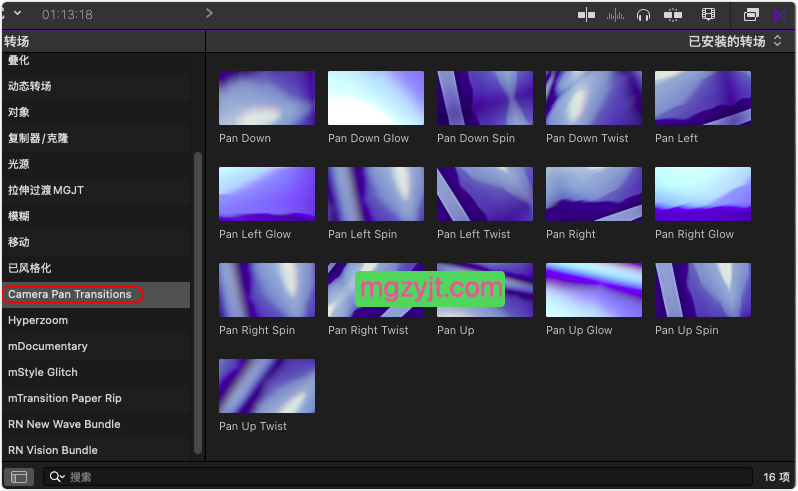The image size is (798, 491).
Task: Select 叠化 category in sidebar
Action: [96, 60]
